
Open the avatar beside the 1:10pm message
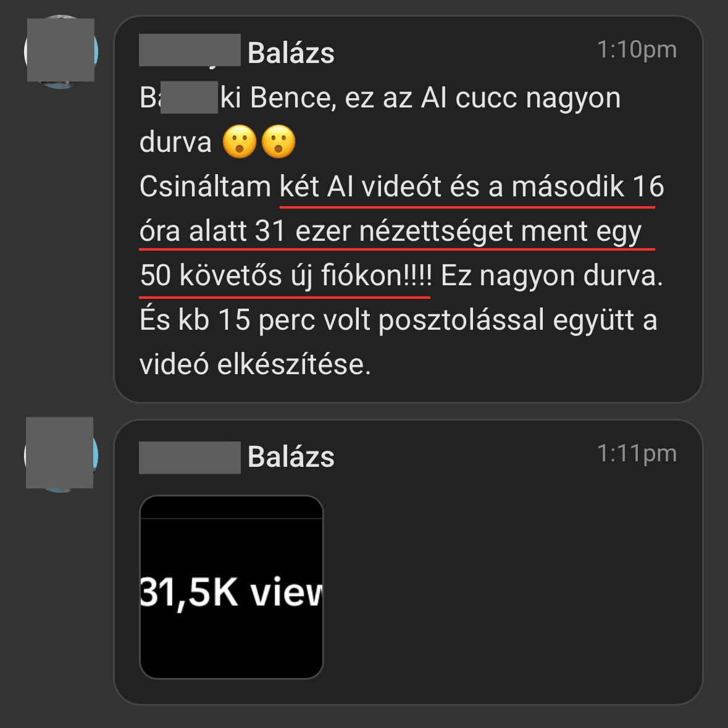61,51
